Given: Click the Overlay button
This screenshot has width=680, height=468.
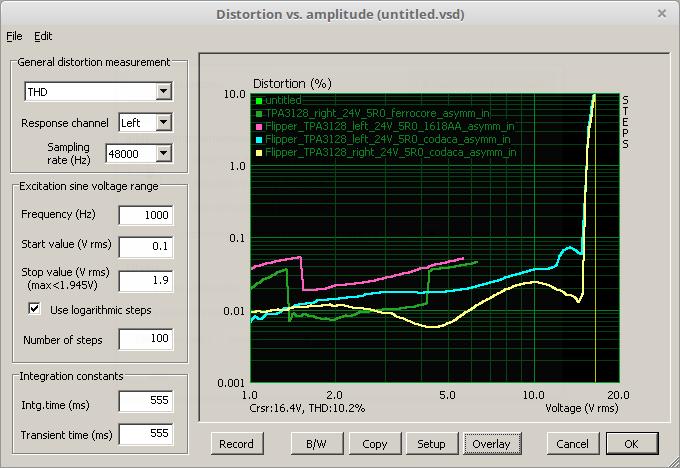Looking at the screenshot, I should [x=491, y=444].
